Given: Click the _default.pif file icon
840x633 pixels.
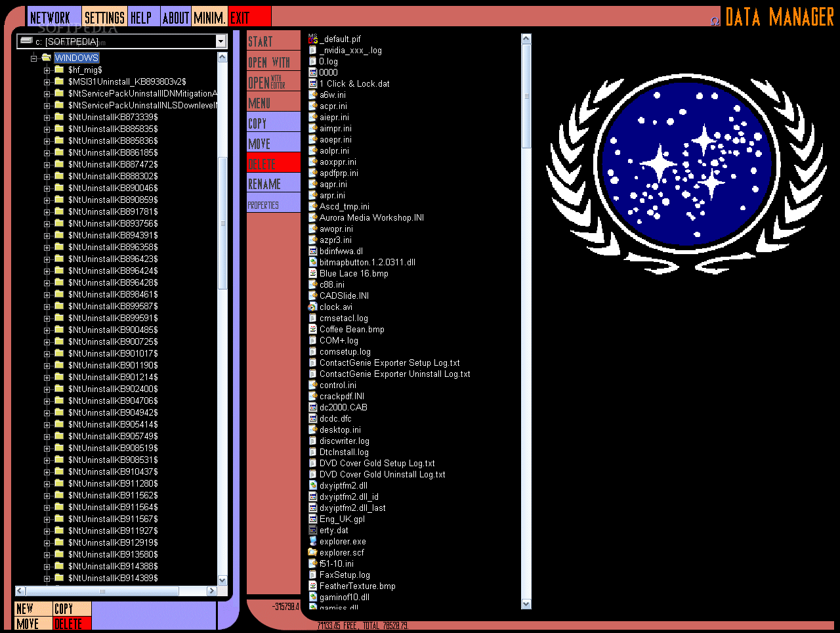Looking at the screenshot, I should point(313,39).
